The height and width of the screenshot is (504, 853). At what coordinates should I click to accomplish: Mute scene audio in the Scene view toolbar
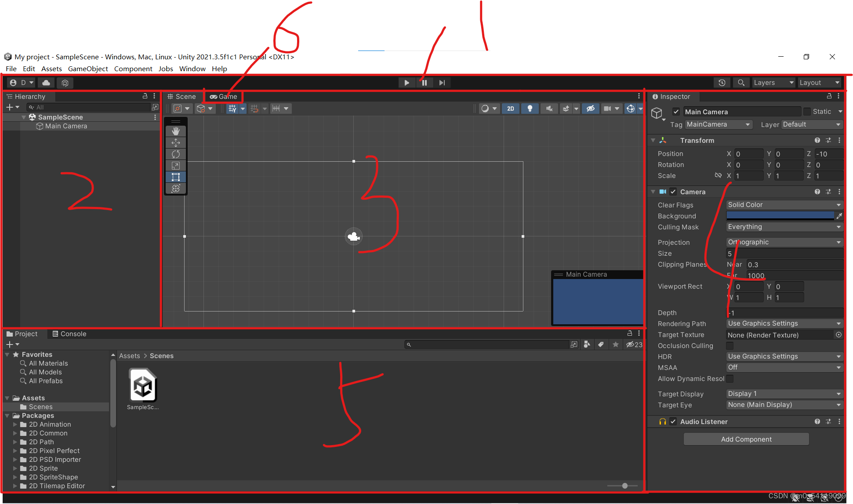point(549,108)
